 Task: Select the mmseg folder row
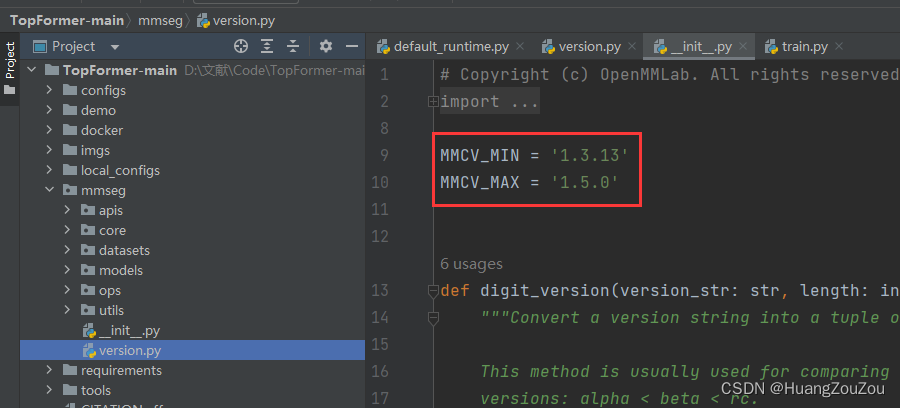pyautogui.click(x=192, y=190)
